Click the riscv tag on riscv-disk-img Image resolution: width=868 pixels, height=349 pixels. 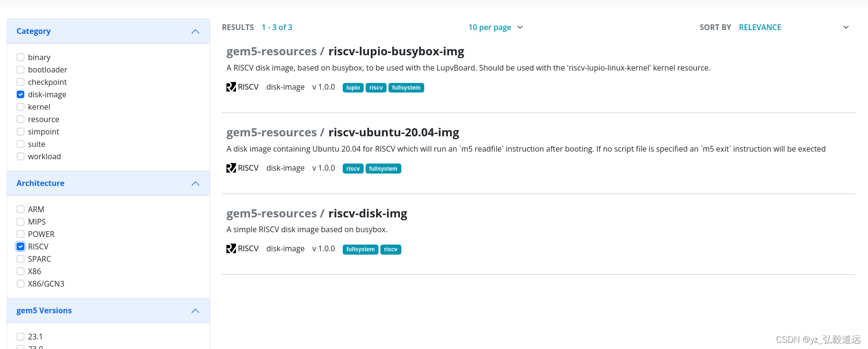[391, 249]
